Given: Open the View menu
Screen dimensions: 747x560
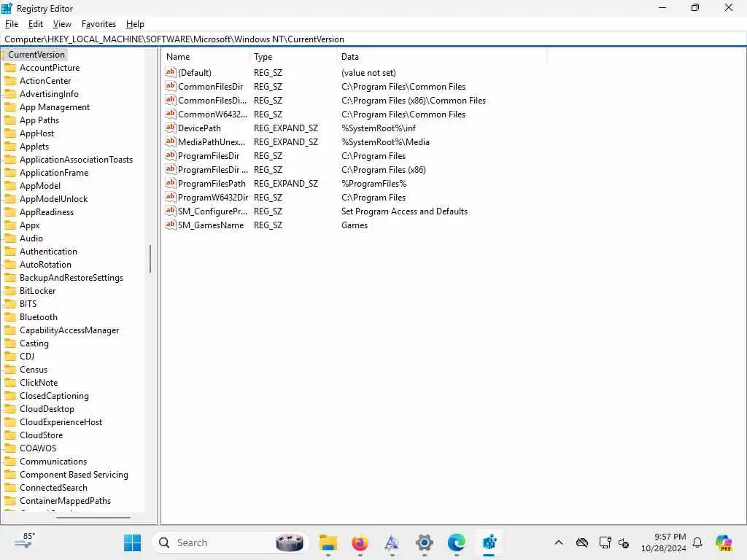Looking at the screenshot, I should click(x=62, y=24).
